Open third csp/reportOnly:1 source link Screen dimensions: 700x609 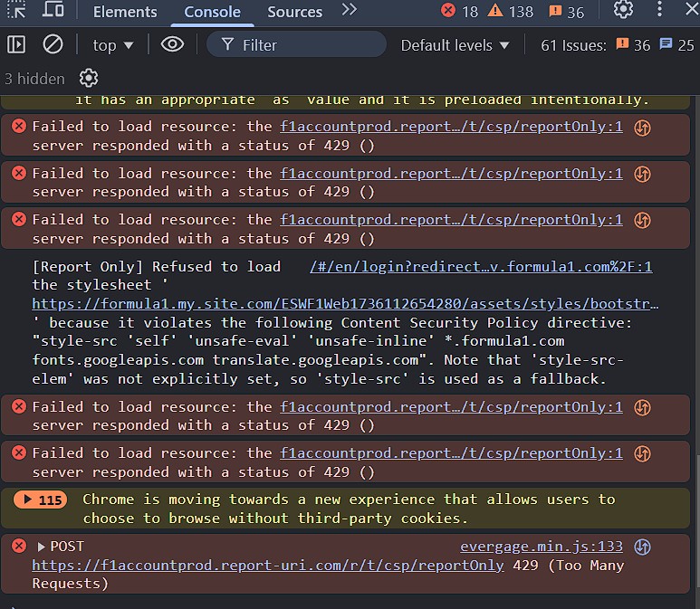(451, 220)
